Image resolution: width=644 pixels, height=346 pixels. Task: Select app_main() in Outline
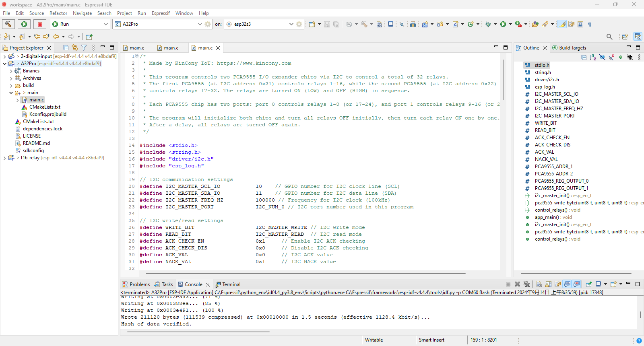553,217
